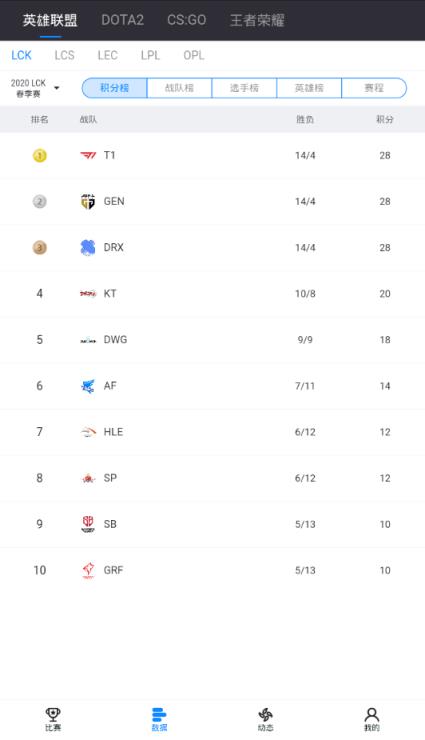Open the 比赛 trophy icon
Screen dimensions: 425x740
(53, 714)
